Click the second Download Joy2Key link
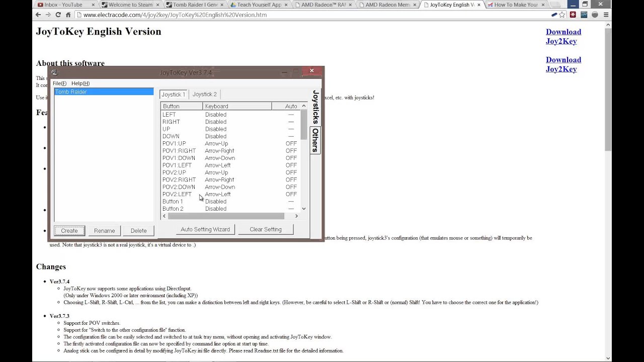 click(563, 64)
